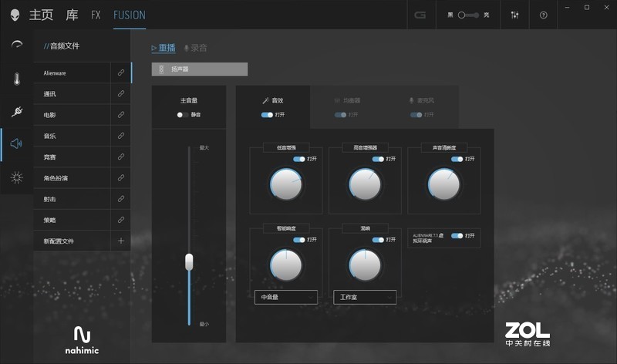
Task: Open the equalizer settings icon in title bar
Action: click(514, 15)
